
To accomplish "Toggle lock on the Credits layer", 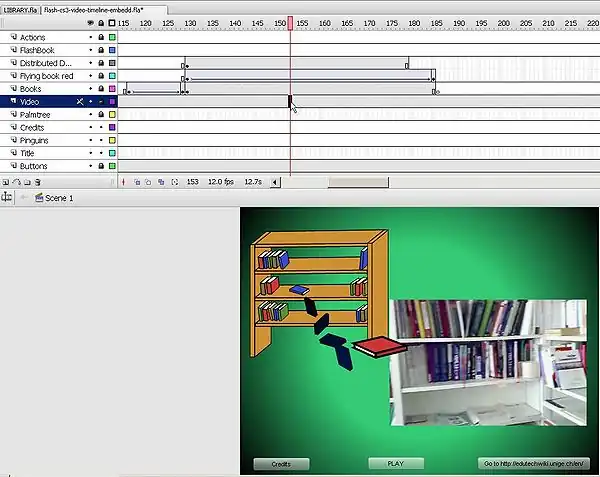I will point(101,128).
